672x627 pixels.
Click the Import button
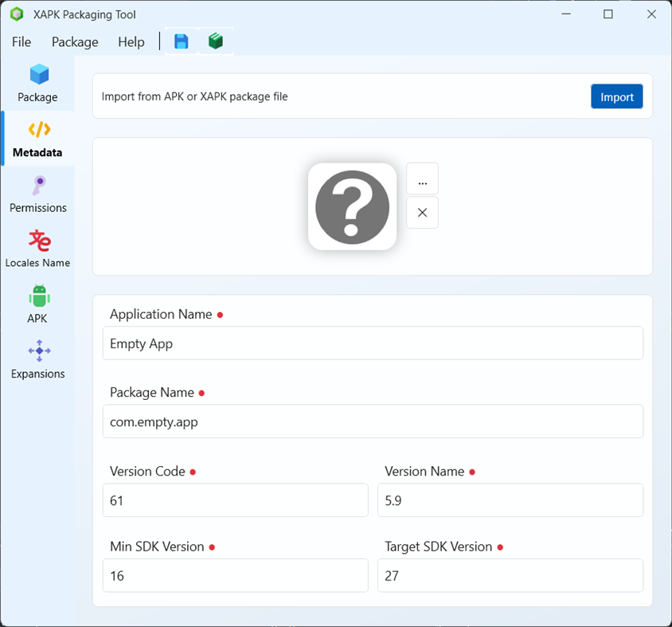tap(616, 96)
